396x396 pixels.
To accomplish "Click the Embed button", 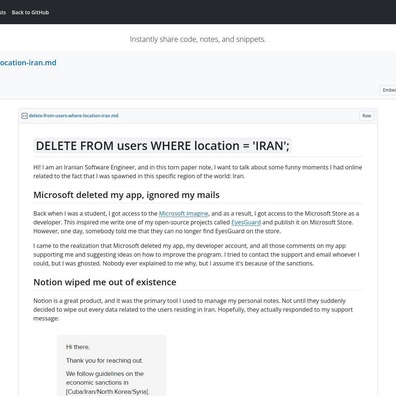I will 388,90.
